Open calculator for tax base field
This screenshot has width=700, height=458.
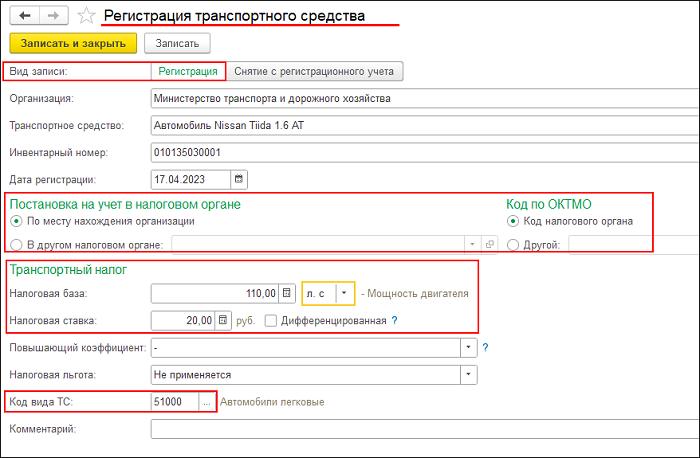pos(286,293)
